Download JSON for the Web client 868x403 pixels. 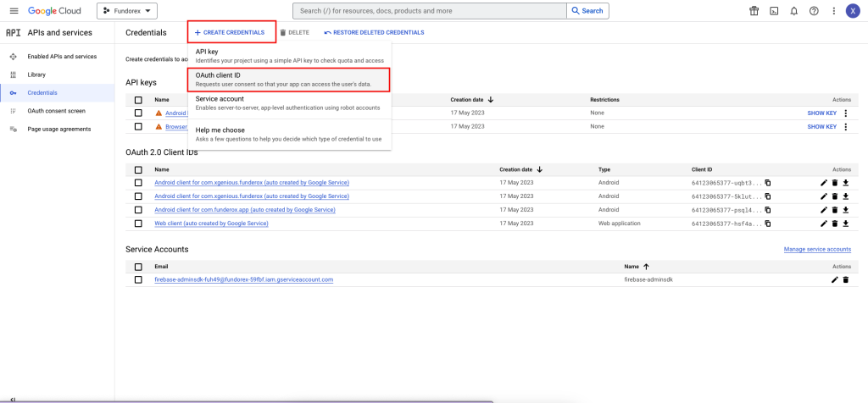(x=846, y=224)
